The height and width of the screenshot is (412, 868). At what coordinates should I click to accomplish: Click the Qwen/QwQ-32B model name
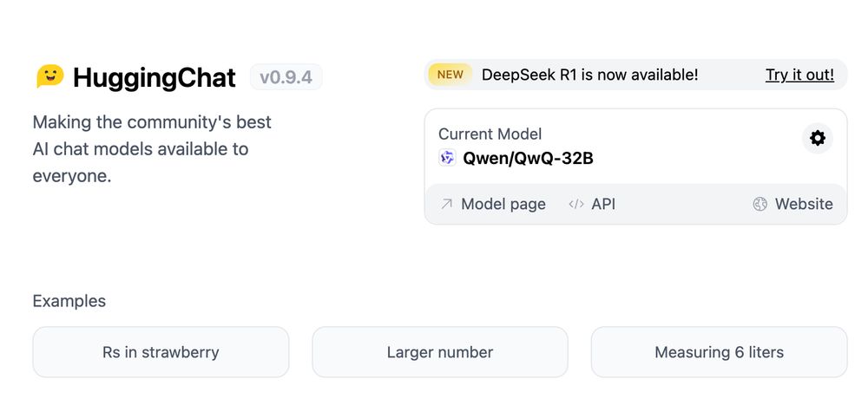point(528,159)
